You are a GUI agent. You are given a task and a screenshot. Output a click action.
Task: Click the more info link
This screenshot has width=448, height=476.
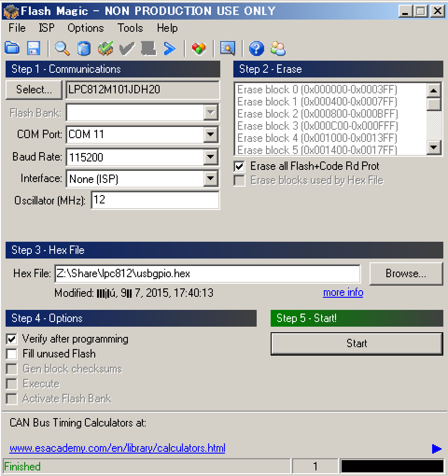click(343, 292)
